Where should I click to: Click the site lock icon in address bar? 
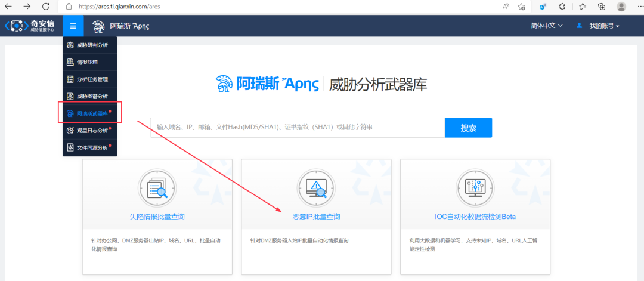(x=69, y=7)
